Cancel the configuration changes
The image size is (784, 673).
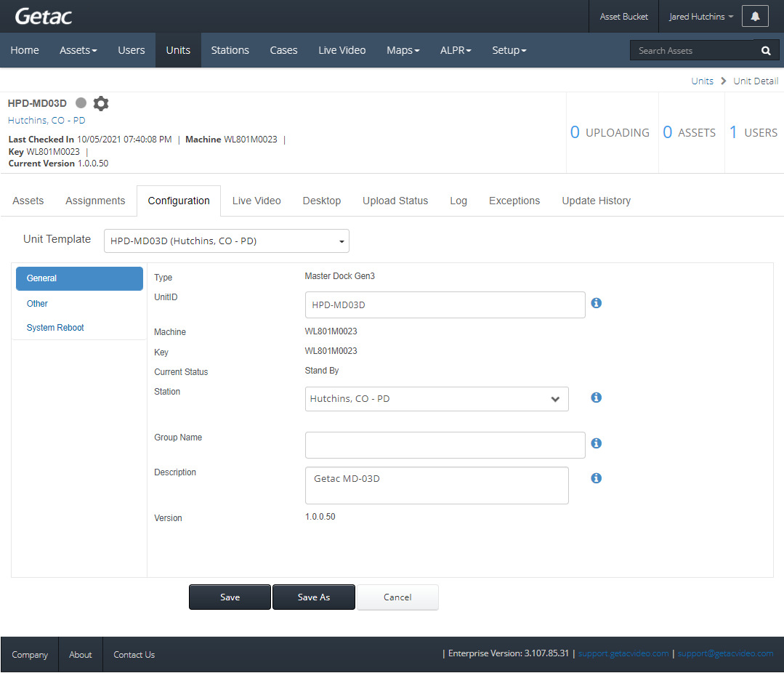click(397, 597)
